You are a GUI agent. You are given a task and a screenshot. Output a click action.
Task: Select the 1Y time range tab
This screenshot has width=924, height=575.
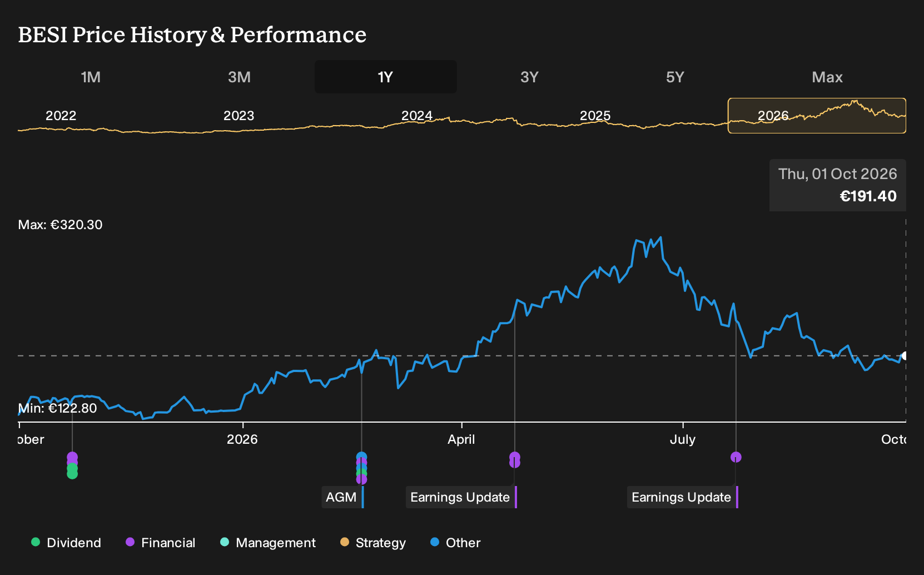(385, 77)
